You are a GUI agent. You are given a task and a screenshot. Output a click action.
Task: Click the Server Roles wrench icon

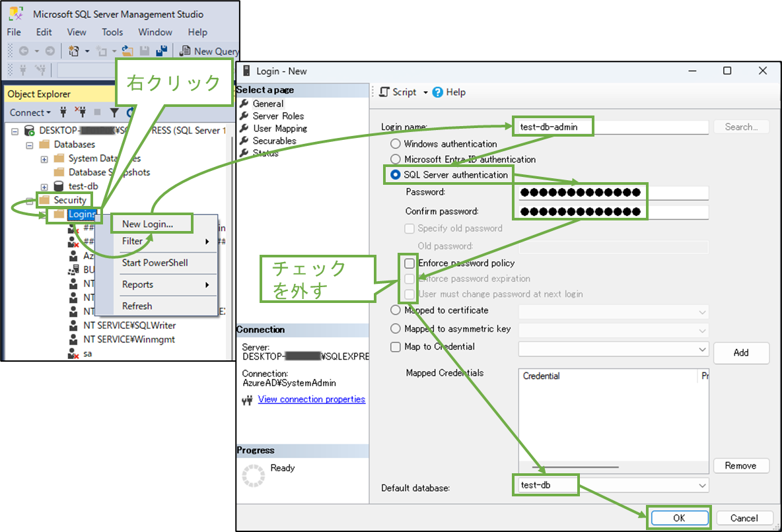tap(244, 116)
